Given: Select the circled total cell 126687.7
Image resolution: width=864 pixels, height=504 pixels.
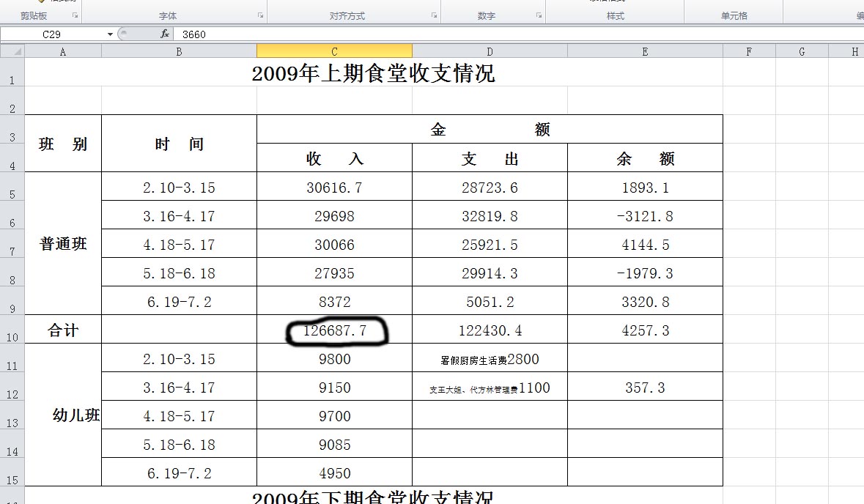Looking at the screenshot, I should [334, 331].
